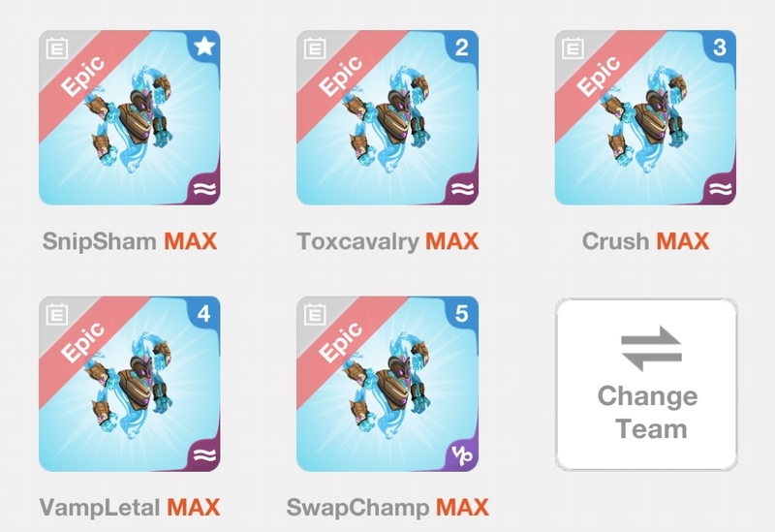Image resolution: width=775 pixels, height=532 pixels.
Task: Select the SnipSham MAX name label
Action: 130,241
